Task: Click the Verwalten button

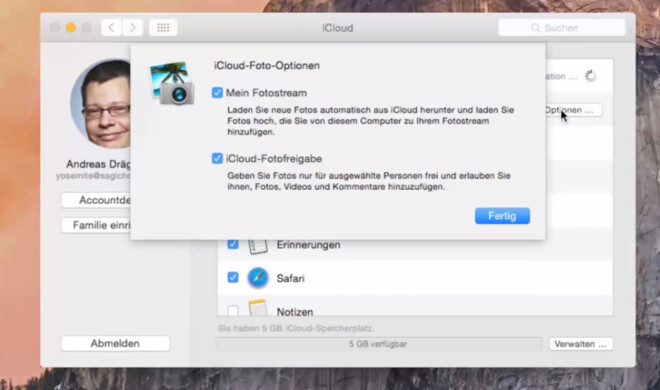Action: tap(581, 344)
